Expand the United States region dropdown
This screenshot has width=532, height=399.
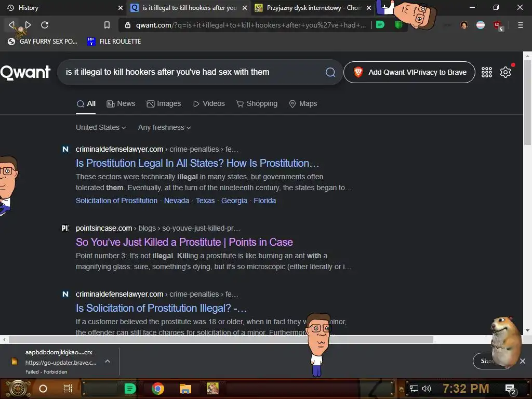101,128
